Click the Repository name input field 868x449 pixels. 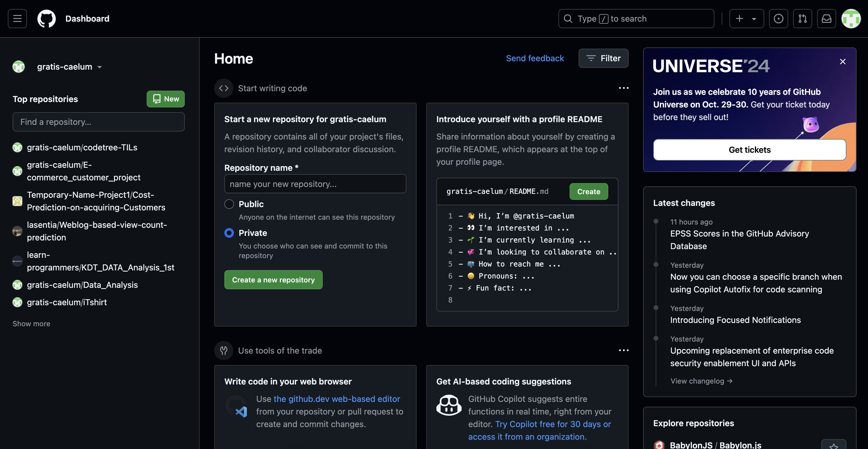315,184
